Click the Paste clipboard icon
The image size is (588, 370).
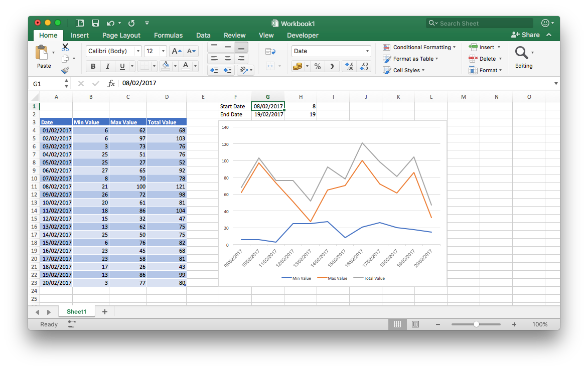point(42,53)
